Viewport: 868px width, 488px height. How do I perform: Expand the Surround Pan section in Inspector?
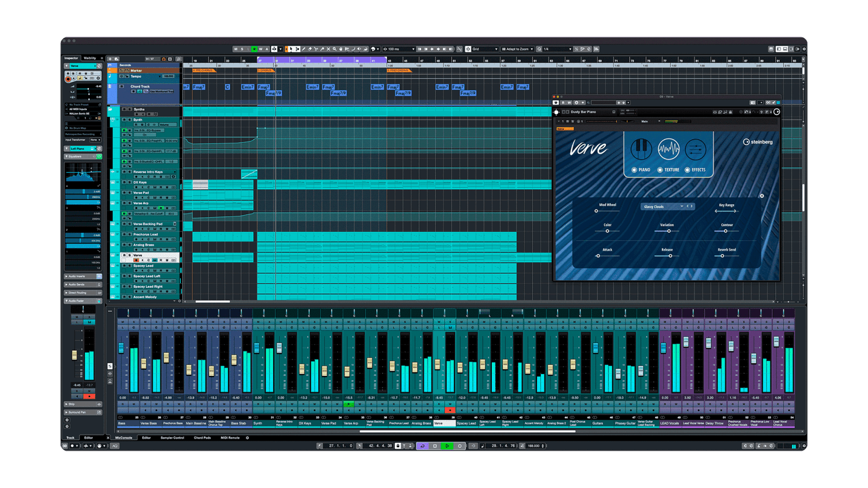coord(83,413)
